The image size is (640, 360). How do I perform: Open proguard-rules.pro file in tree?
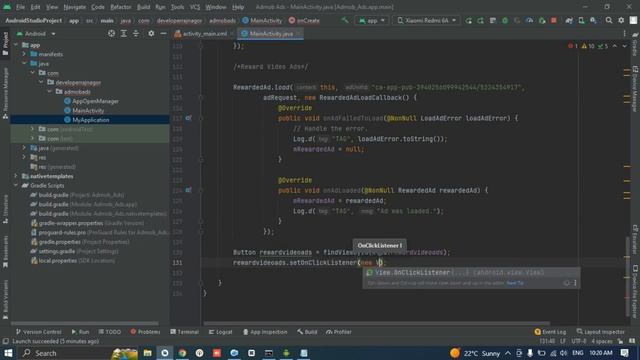(x=100, y=232)
